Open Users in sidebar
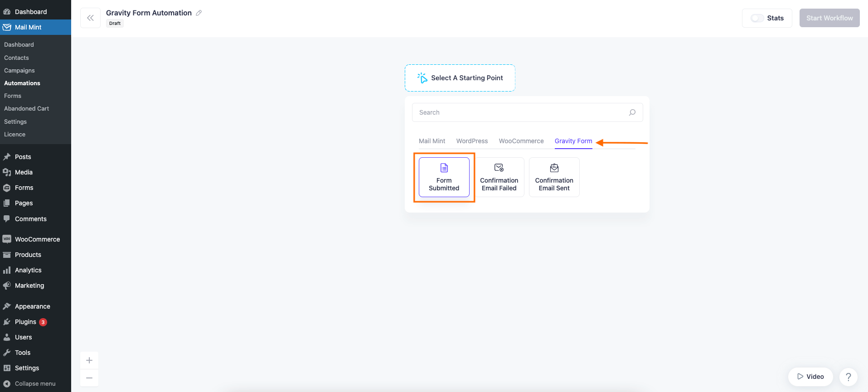This screenshot has height=392, width=868. (x=35, y=337)
